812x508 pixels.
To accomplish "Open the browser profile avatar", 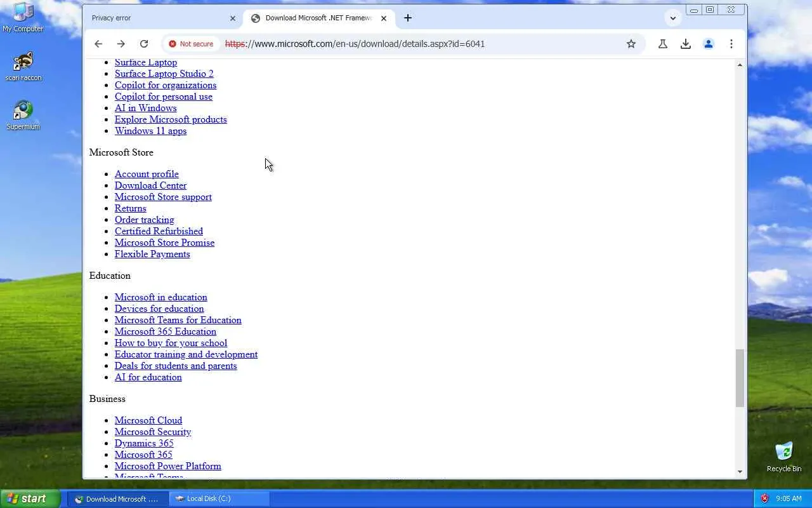I will click(709, 44).
